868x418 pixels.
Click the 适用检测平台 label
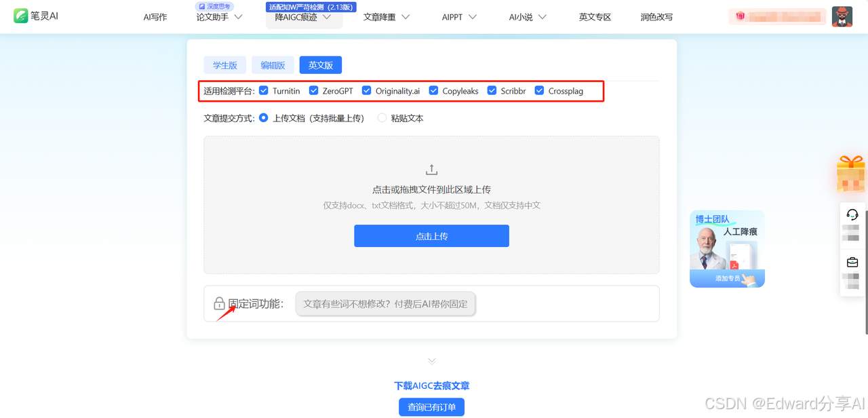(229, 91)
